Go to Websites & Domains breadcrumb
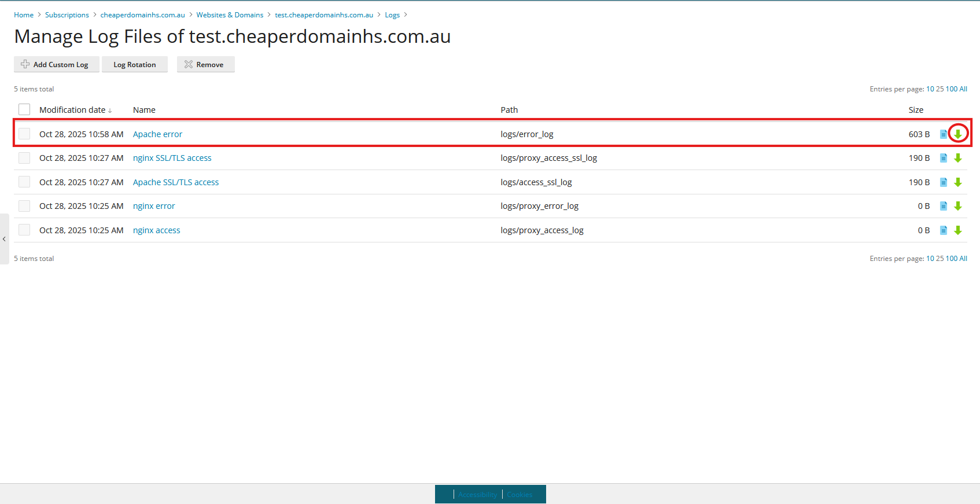 tap(230, 15)
